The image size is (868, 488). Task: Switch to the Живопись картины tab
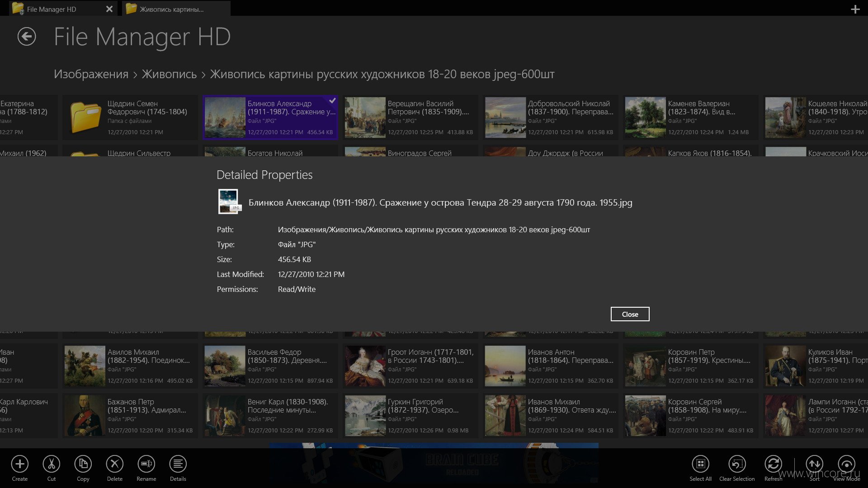pos(176,9)
